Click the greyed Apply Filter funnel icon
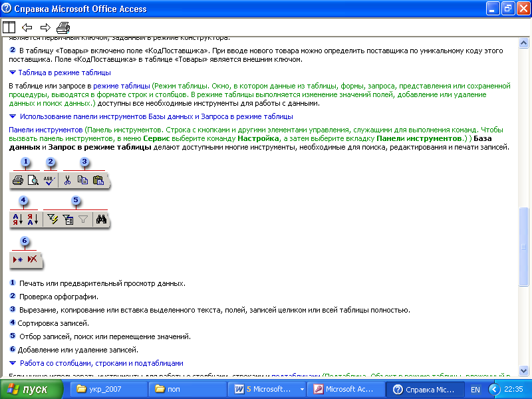The width and height of the screenshot is (532, 399). click(x=83, y=219)
